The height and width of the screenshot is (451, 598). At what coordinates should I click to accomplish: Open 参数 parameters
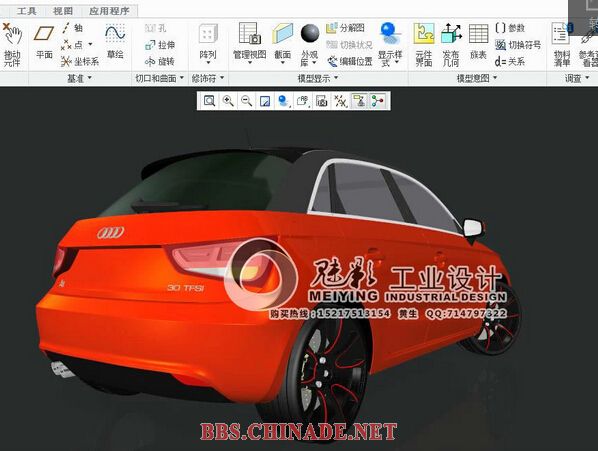pos(510,28)
